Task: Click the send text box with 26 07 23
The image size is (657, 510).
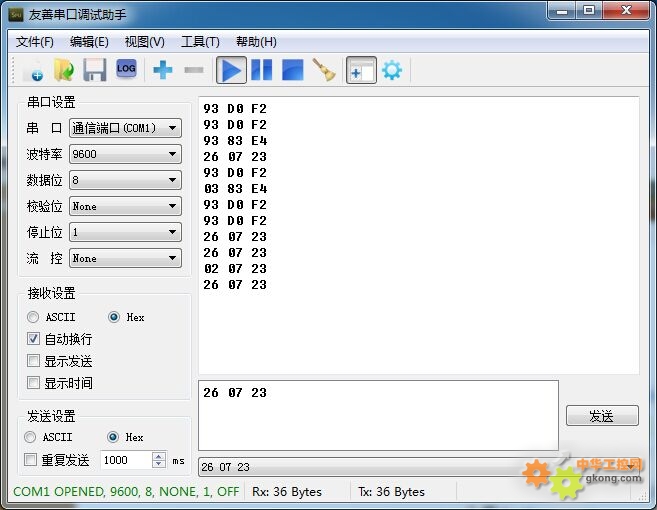Action: pyautogui.click(x=378, y=415)
